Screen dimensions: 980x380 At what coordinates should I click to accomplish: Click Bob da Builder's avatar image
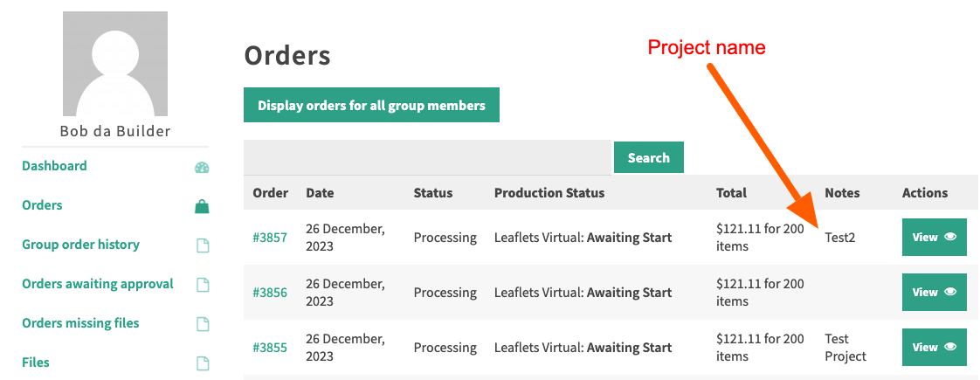point(115,65)
